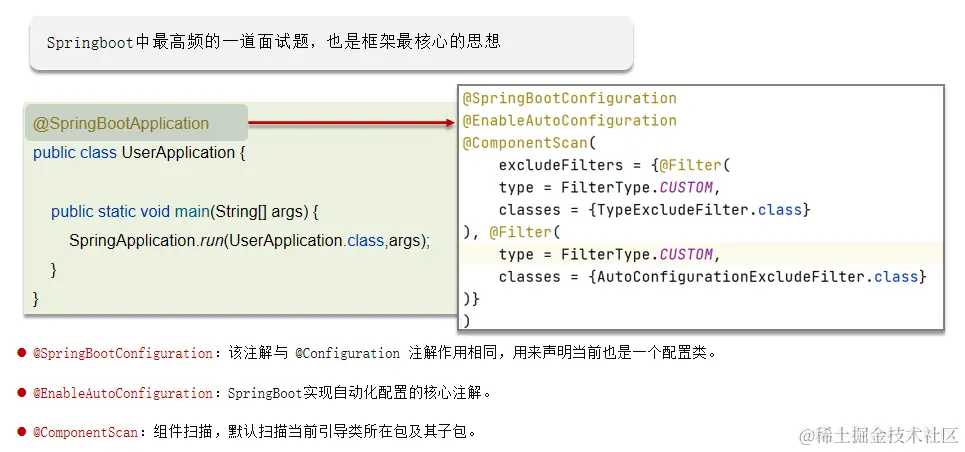965x452 pixels.
Task: Select the SpringApplication.run(UserApplication.class,args) line
Action: (249, 240)
